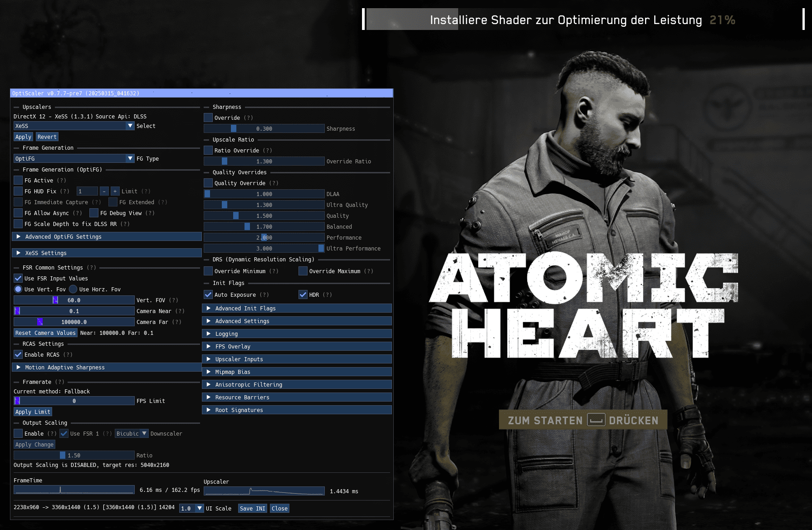This screenshot has width=812, height=530.
Task: Expand Upscaler Inputs section
Action: coord(297,359)
